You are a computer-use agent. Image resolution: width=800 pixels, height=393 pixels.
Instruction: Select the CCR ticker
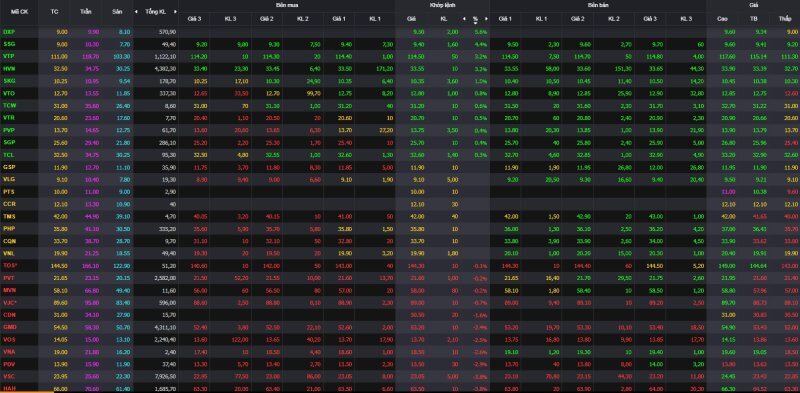click(9, 204)
